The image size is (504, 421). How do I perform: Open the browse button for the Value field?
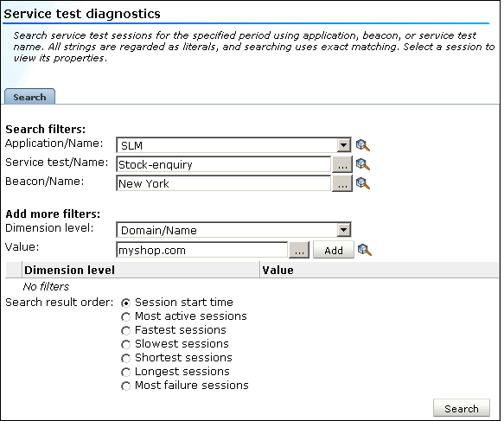(x=299, y=250)
